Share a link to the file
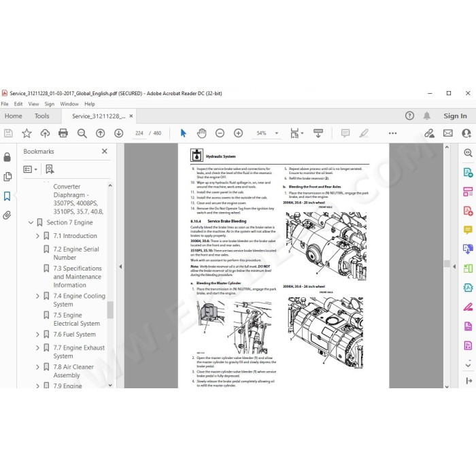The image size is (476, 476). (x=429, y=133)
